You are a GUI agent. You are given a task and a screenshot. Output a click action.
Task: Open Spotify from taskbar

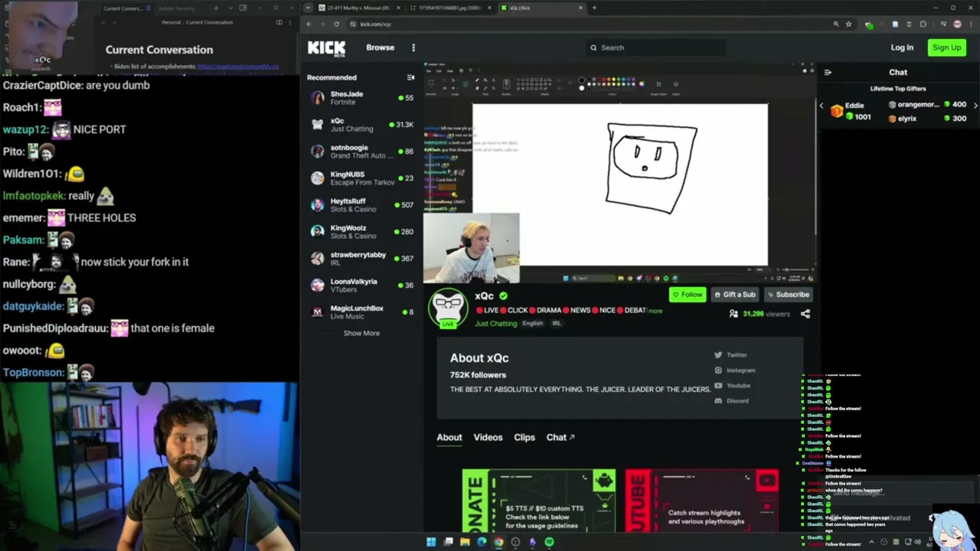549,542
